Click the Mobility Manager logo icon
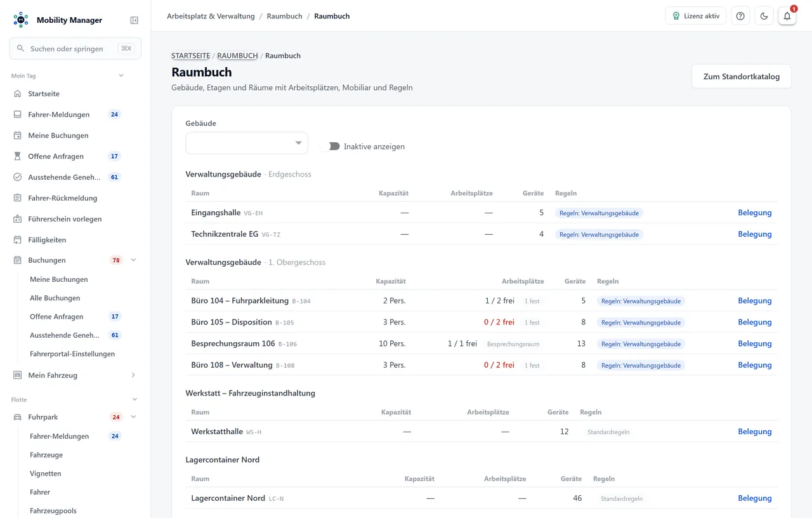 21,20
